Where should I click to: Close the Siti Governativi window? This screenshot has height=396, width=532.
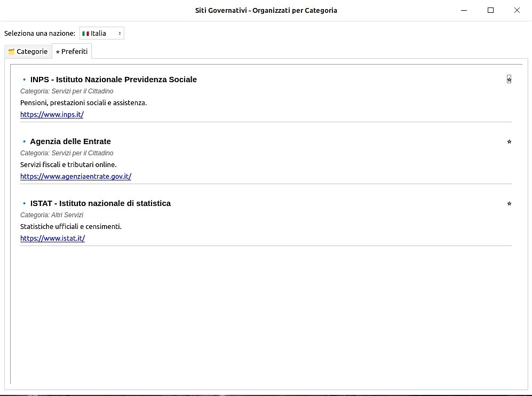[517, 10]
